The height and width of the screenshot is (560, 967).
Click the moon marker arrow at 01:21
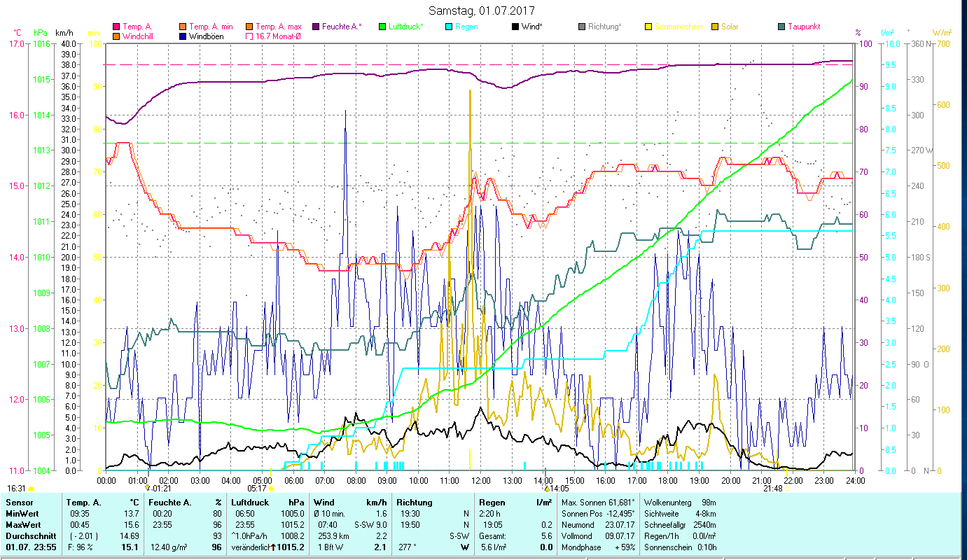pyautogui.click(x=147, y=488)
